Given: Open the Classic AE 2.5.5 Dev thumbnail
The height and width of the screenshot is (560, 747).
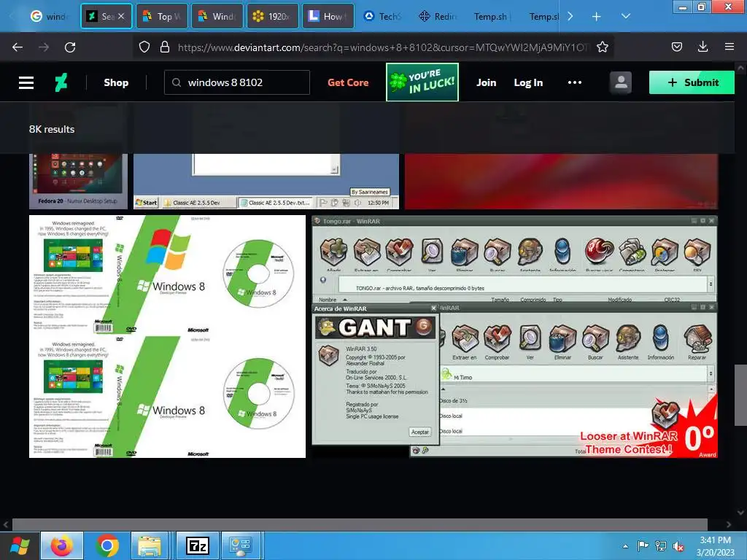Looking at the screenshot, I should coord(266,182).
